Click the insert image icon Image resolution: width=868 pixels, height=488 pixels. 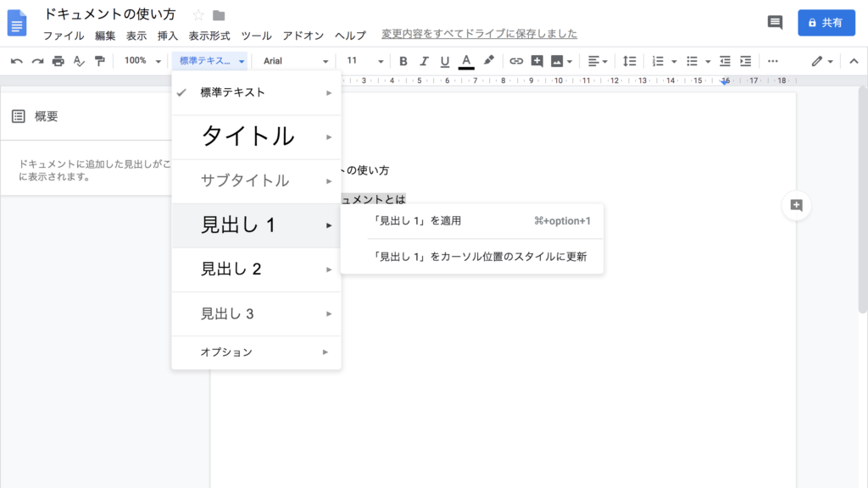click(x=557, y=61)
